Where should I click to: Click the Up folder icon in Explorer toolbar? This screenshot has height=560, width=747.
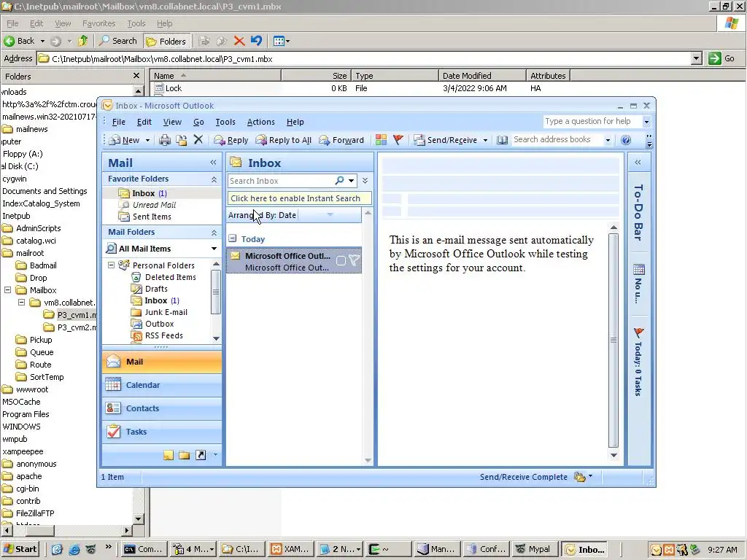(83, 41)
